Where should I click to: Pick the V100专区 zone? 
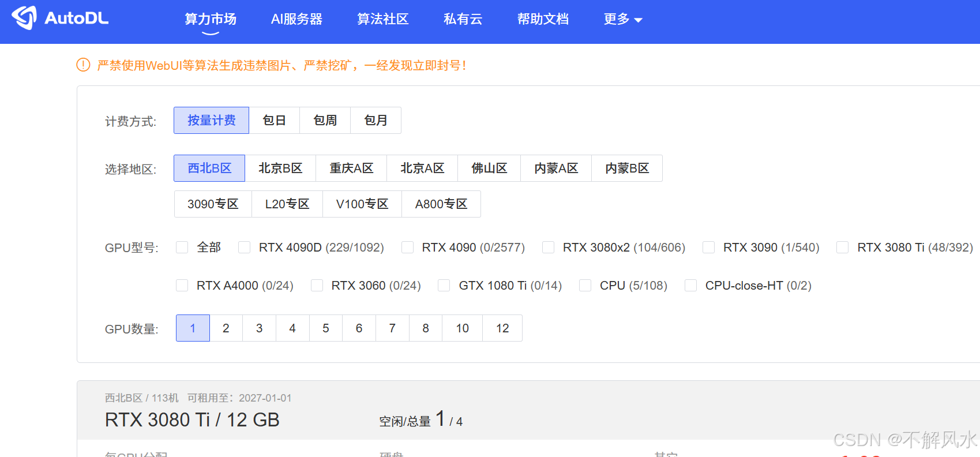pyautogui.click(x=362, y=204)
